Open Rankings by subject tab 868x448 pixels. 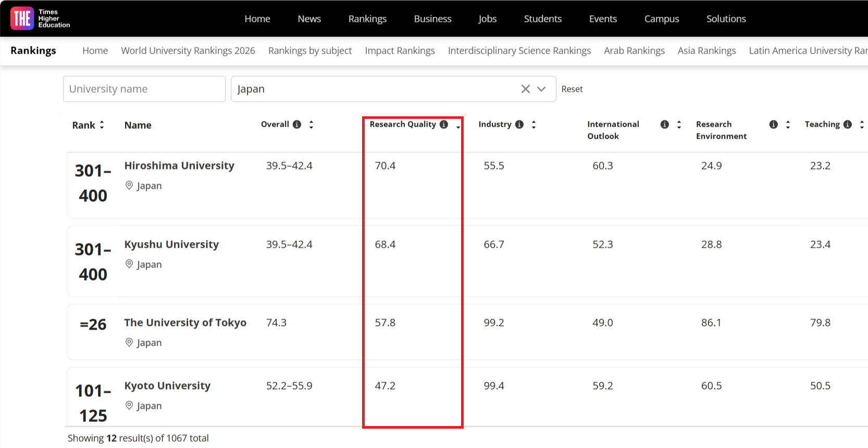coord(310,51)
